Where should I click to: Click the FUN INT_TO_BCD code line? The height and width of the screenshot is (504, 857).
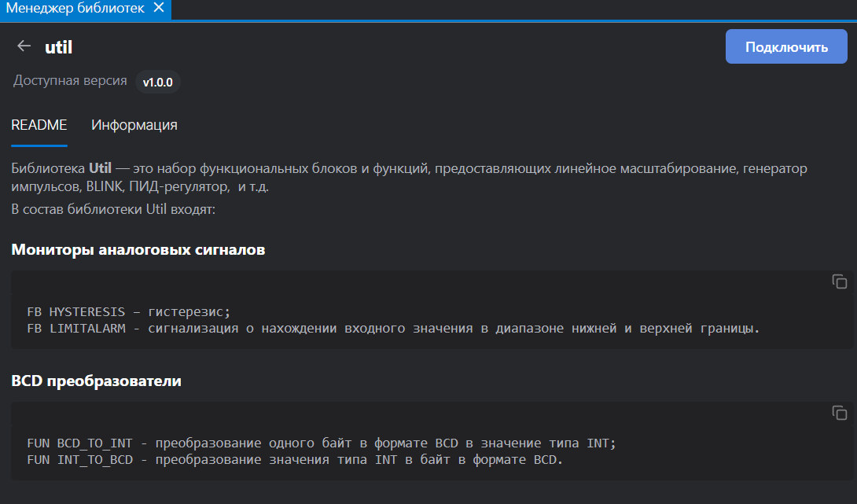(295, 460)
